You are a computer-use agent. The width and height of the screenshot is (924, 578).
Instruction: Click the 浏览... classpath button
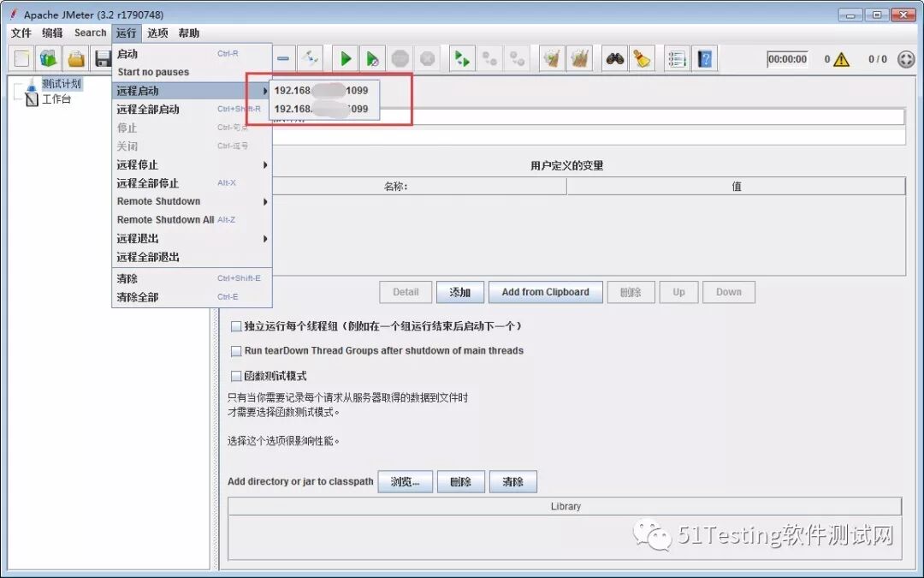point(406,481)
